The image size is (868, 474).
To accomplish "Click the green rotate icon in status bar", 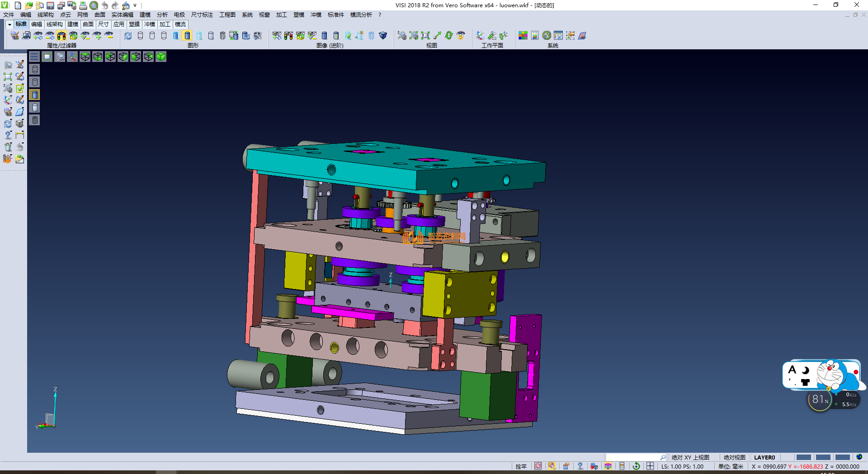I will 636,466.
